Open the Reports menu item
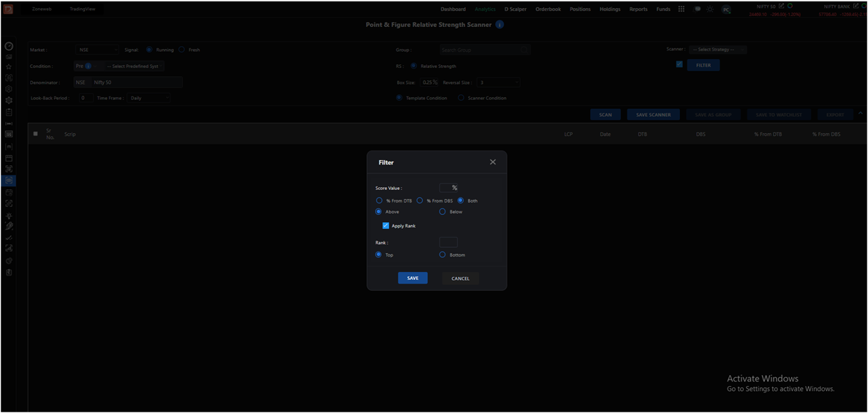 [638, 9]
